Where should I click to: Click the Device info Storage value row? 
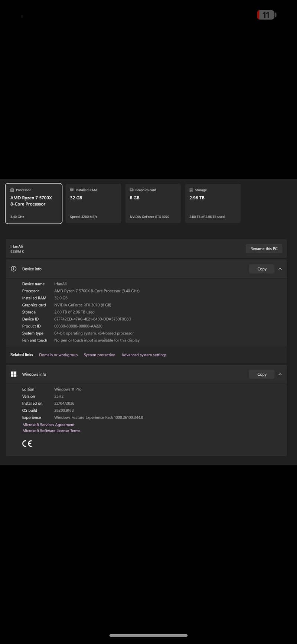[x=74, y=312]
